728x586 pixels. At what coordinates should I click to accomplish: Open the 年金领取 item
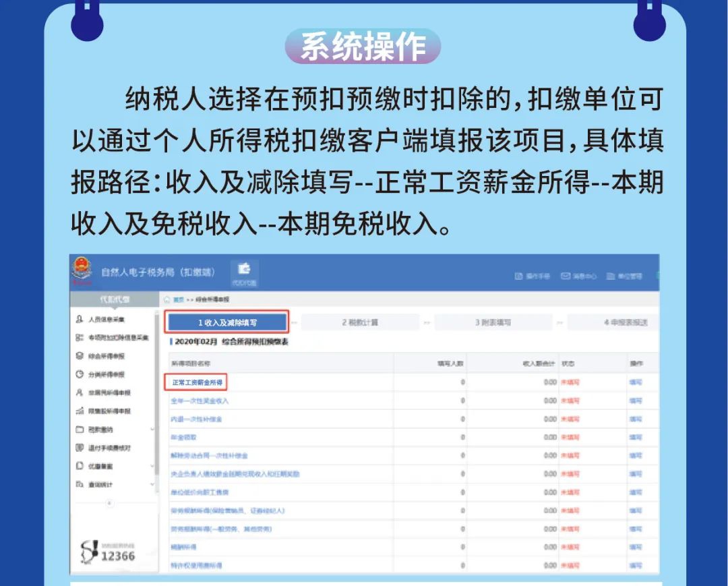pyautogui.click(x=183, y=438)
